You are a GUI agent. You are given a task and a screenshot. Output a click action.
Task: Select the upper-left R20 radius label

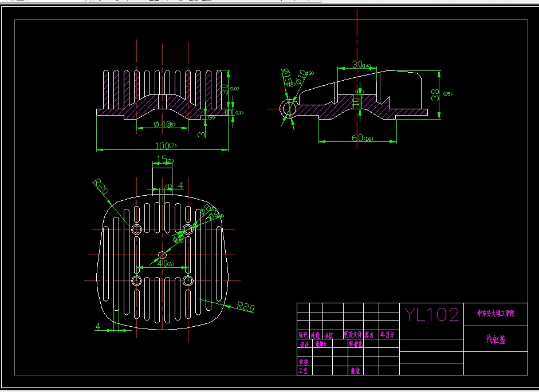click(x=101, y=186)
